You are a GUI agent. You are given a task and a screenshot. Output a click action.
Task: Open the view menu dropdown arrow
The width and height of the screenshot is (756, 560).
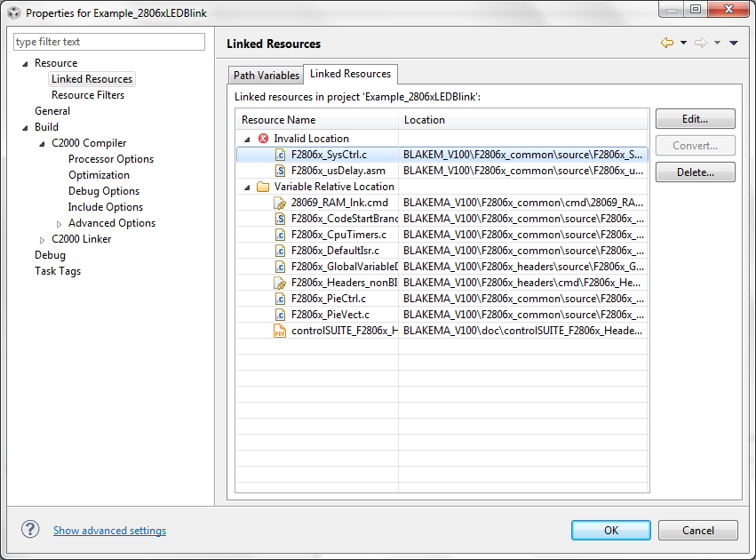tap(734, 43)
